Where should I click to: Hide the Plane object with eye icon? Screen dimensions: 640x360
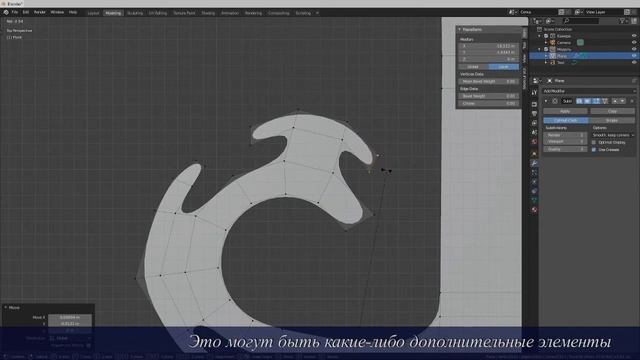(x=634, y=56)
